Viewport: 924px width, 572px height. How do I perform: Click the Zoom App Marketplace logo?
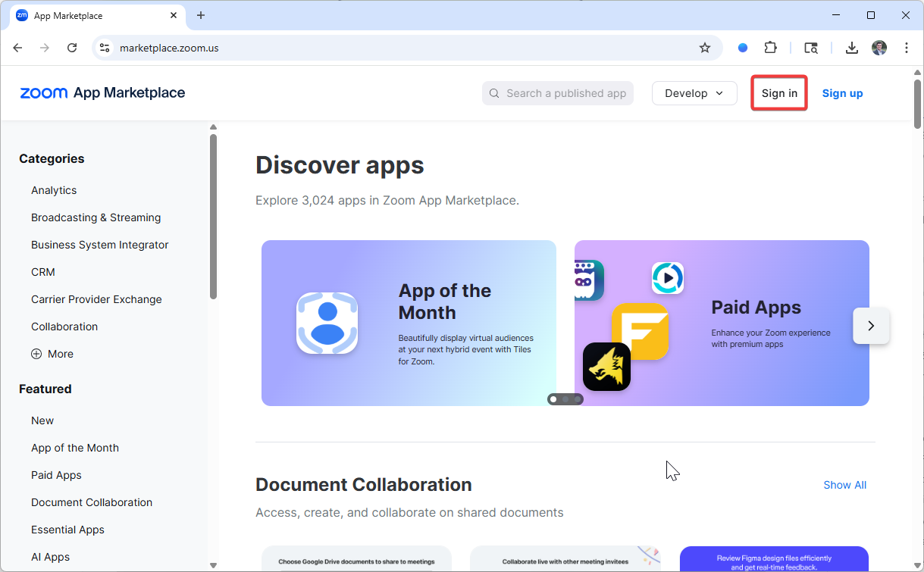tap(102, 93)
